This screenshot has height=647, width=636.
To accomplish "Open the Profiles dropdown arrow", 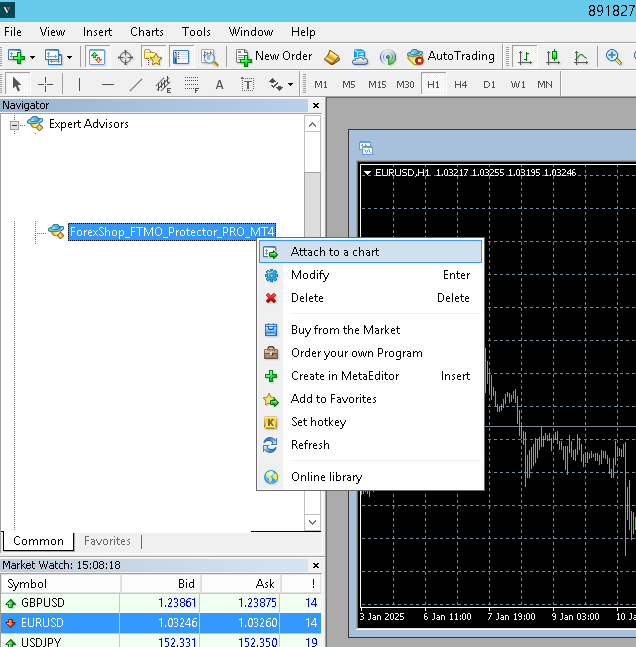I will [69, 57].
